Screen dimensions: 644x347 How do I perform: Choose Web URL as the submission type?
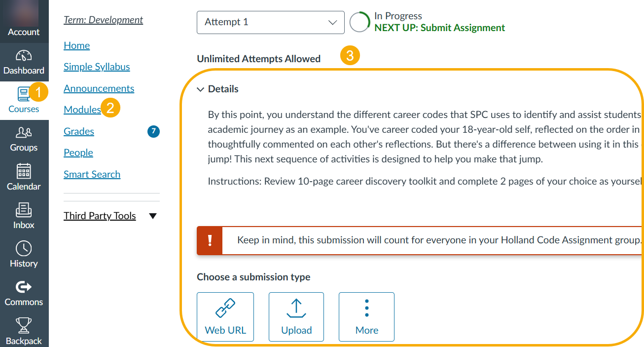225,316
